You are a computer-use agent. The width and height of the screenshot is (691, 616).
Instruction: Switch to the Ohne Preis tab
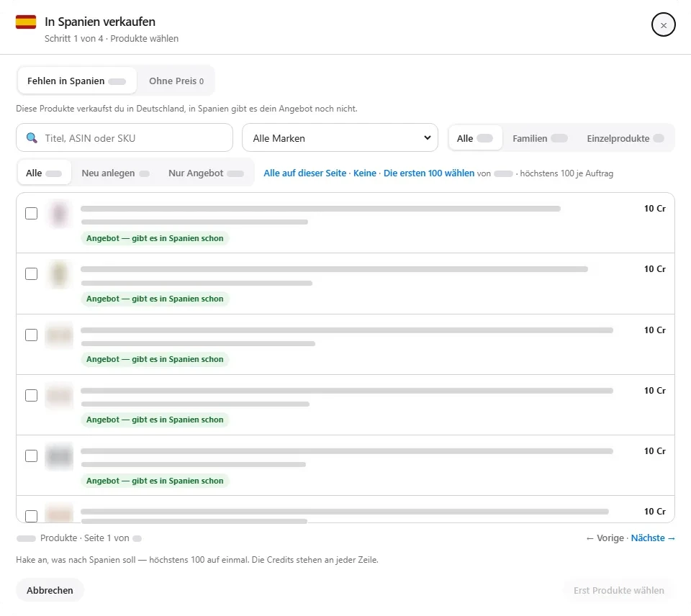(176, 81)
